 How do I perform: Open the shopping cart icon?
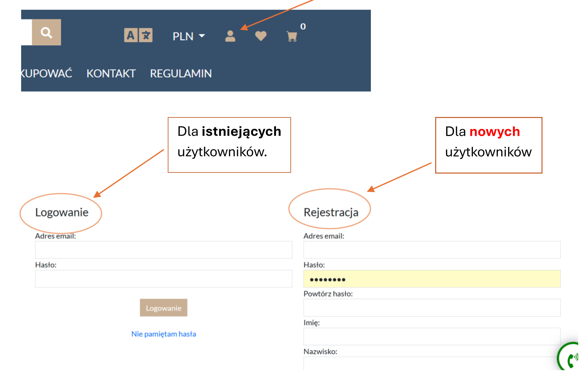click(292, 37)
